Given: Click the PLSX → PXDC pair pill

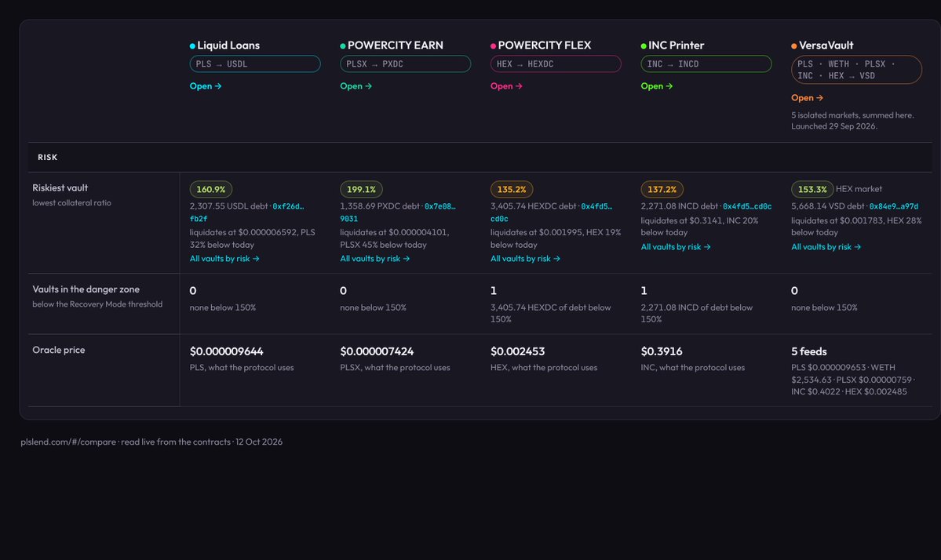Looking at the screenshot, I should click(x=406, y=64).
